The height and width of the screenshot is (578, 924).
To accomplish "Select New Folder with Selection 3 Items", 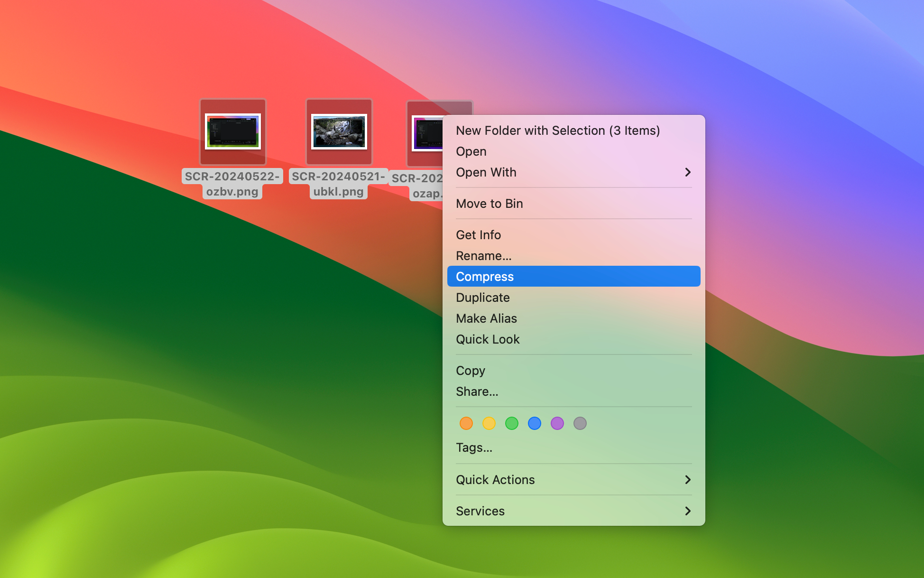I will point(557,131).
